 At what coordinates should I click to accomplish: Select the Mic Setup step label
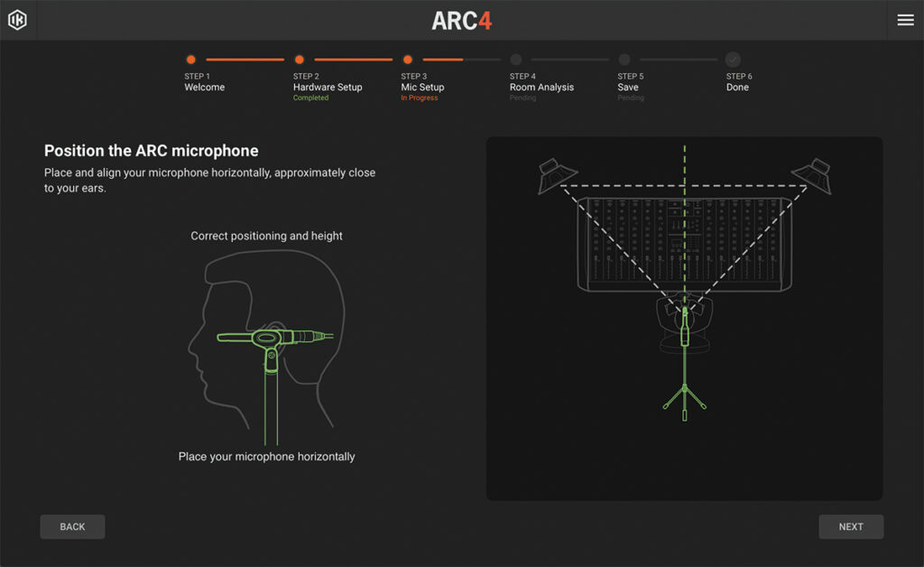[x=422, y=88]
